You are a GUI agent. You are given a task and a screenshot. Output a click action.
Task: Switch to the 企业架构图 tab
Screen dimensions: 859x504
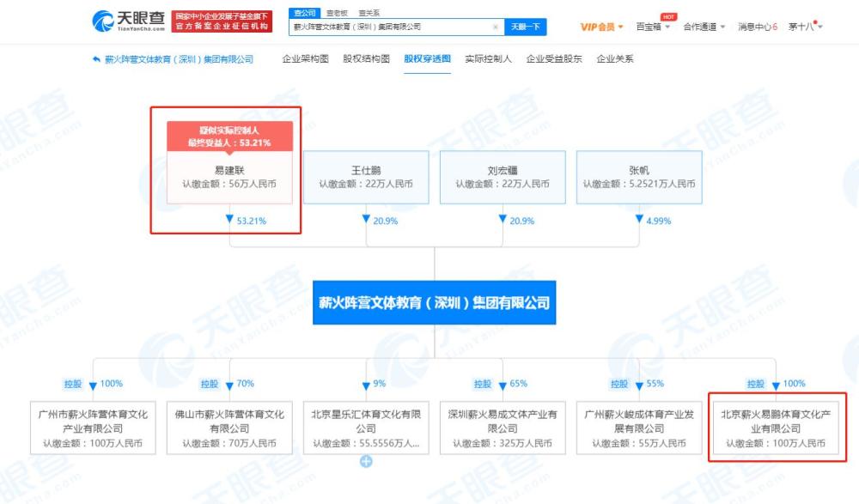pos(305,58)
